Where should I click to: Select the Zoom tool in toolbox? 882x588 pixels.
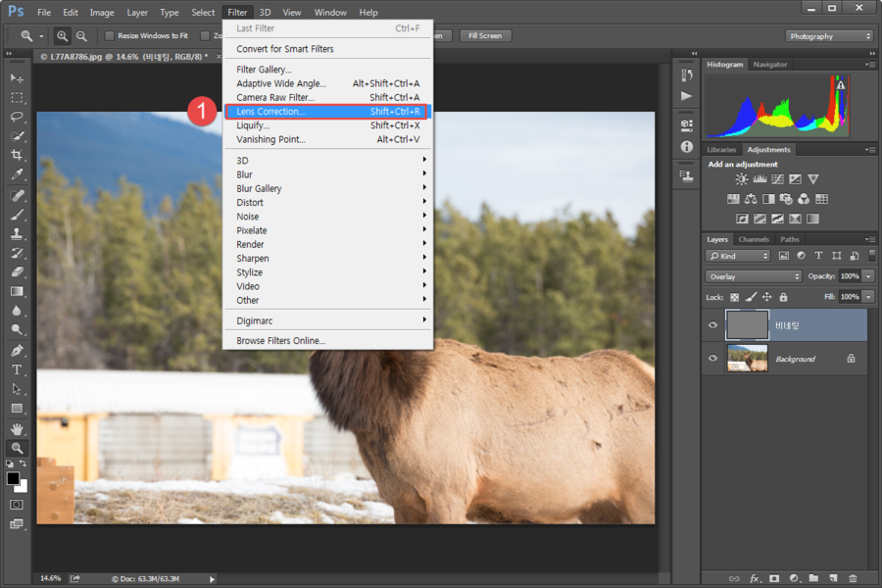17,449
